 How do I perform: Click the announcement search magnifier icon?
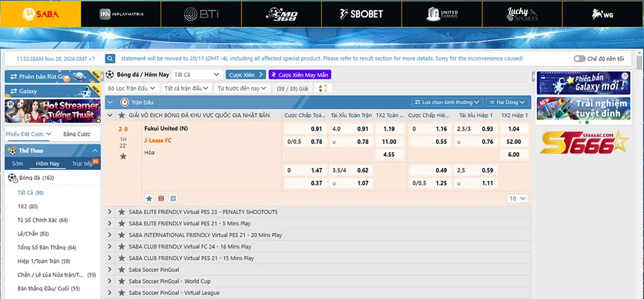[x=110, y=59]
